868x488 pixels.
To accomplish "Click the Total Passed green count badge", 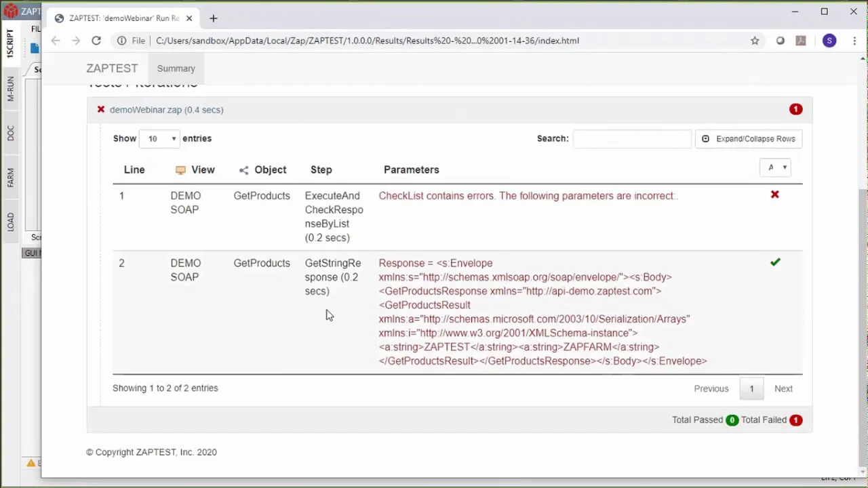I will pos(732,420).
